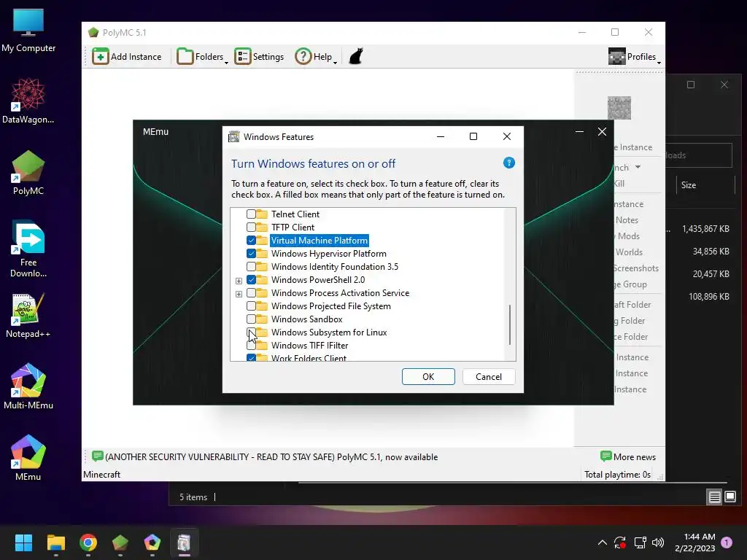This screenshot has width=747, height=560.
Task: Click OK in Windows Features dialog
Action: [428, 377]
